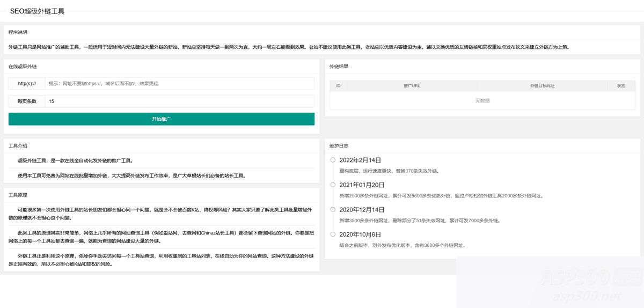The width and height of the screenshot is (644, 308).
Task: Click the 外链结果 panel heading
Action: point(339,67)
